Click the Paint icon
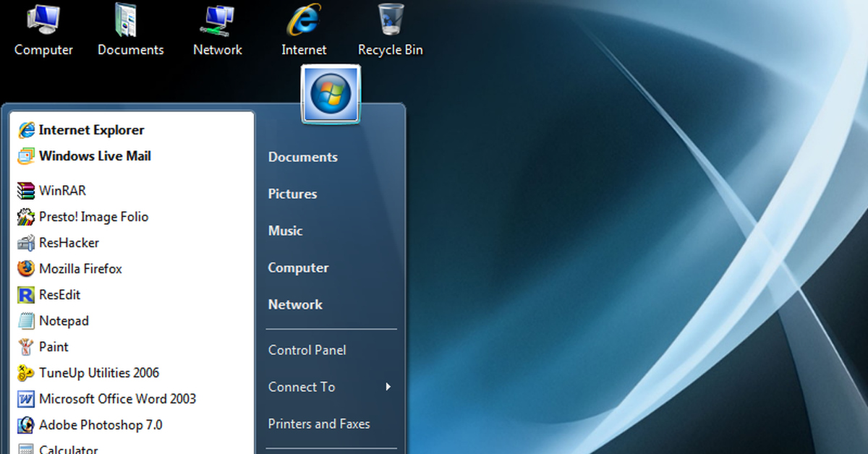Viewport: 868px width, 454px height. [27, 347]
